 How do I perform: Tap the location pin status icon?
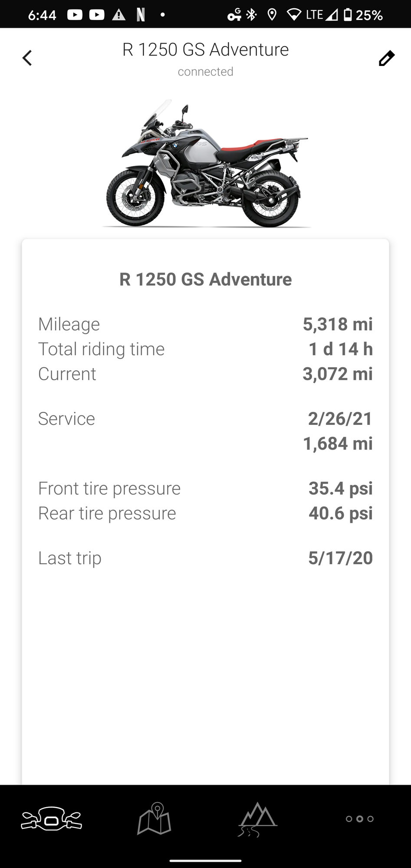[272, 15]
